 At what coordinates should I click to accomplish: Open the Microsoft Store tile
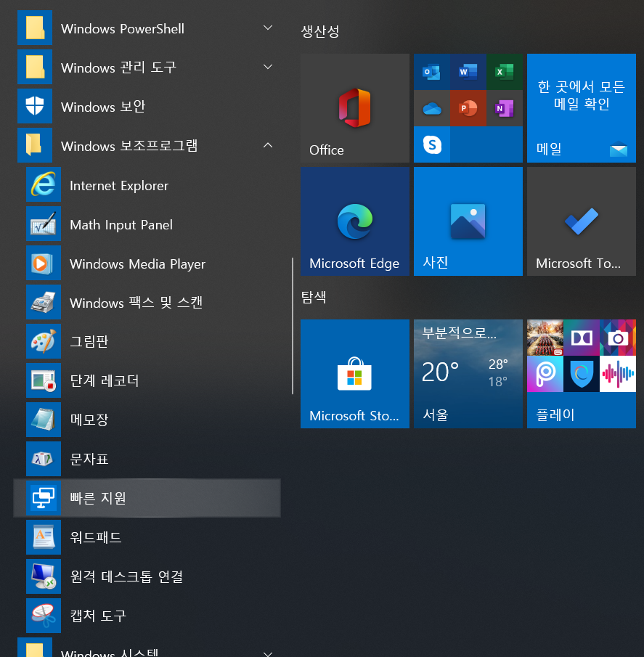[355, 374]
